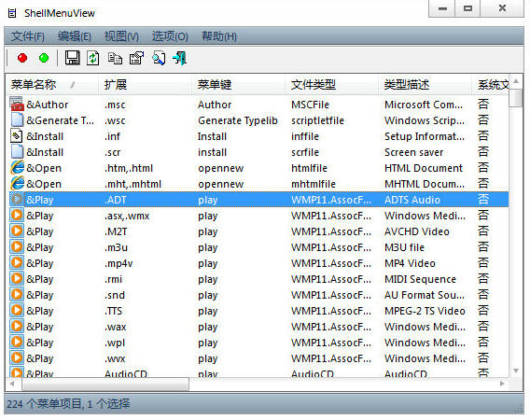Select the 'MP4 Video' description cell
Viewport: 530px width, 420px height.
(410, 263)
